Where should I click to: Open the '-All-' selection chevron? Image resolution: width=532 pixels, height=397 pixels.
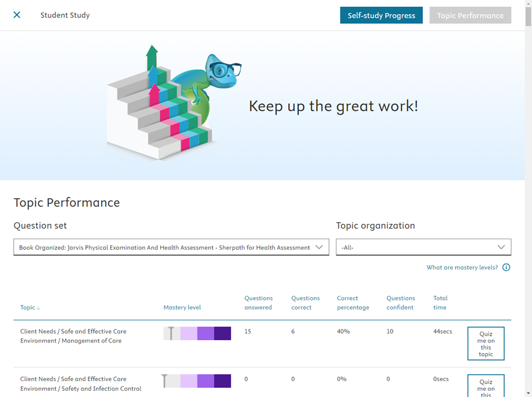[x=501, y=247]
